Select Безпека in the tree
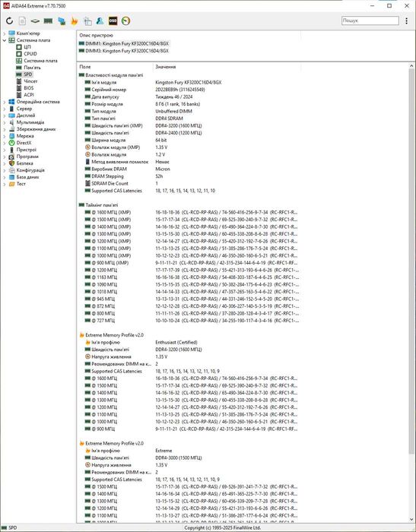Viewport: 416px width, 532px height. tap(25, 163)
